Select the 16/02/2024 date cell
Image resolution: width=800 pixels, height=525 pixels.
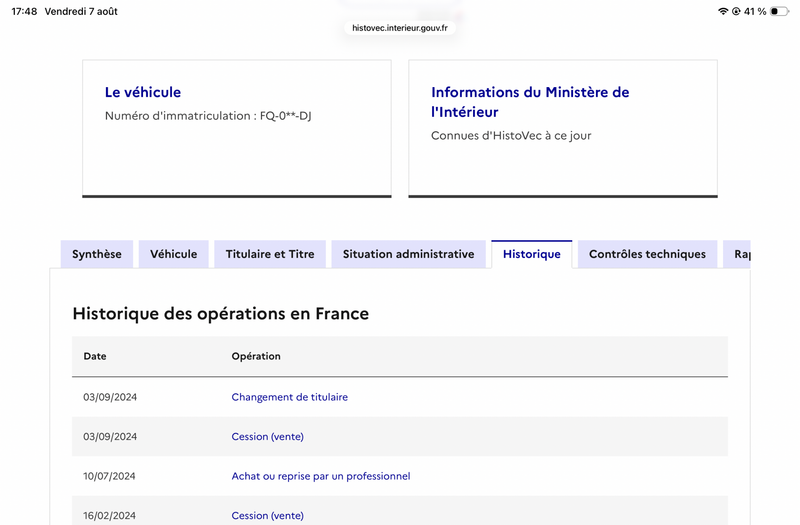click(x=109, y=515)
